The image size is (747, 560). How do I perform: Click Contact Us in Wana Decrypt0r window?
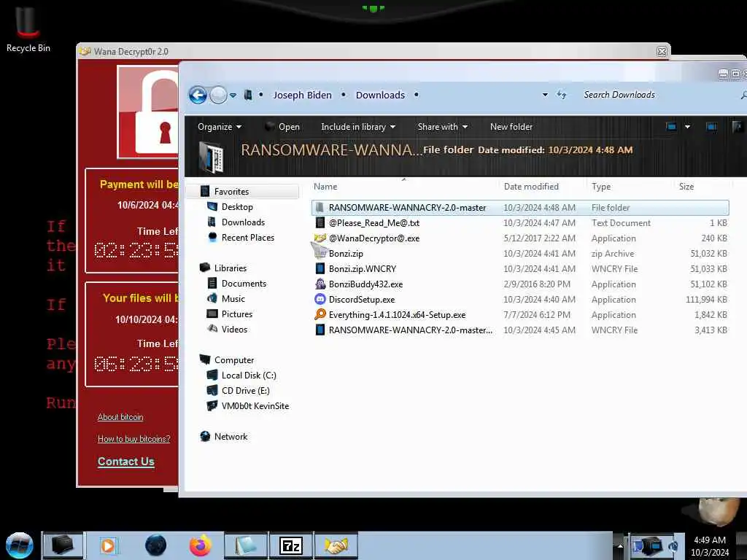point(125,462)
